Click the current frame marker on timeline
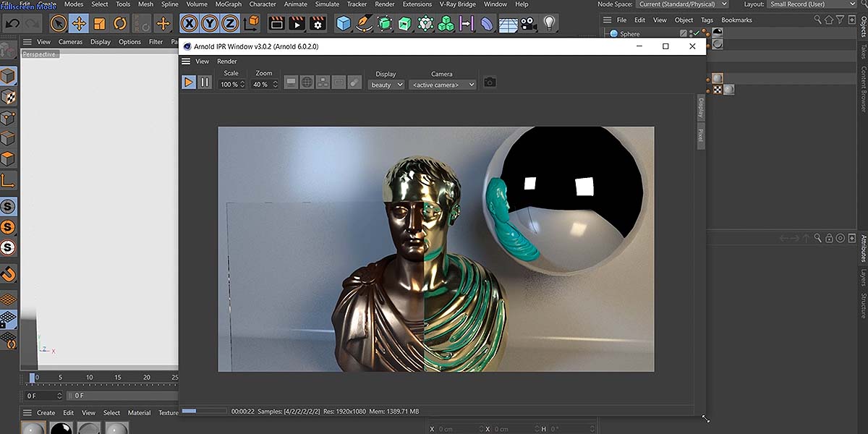The width and height of the screenshot is (868, 434). [x=33, y=378]
